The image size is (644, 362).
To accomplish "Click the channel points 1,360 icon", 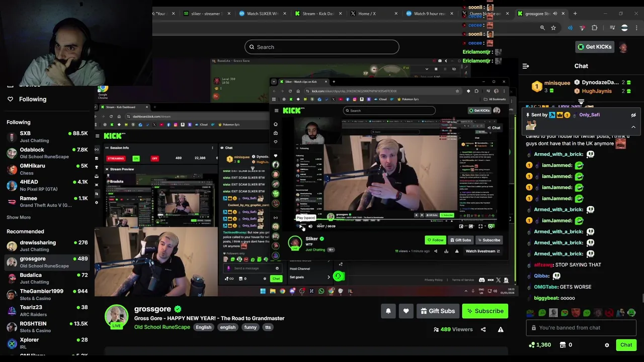I will click(532, 345).
